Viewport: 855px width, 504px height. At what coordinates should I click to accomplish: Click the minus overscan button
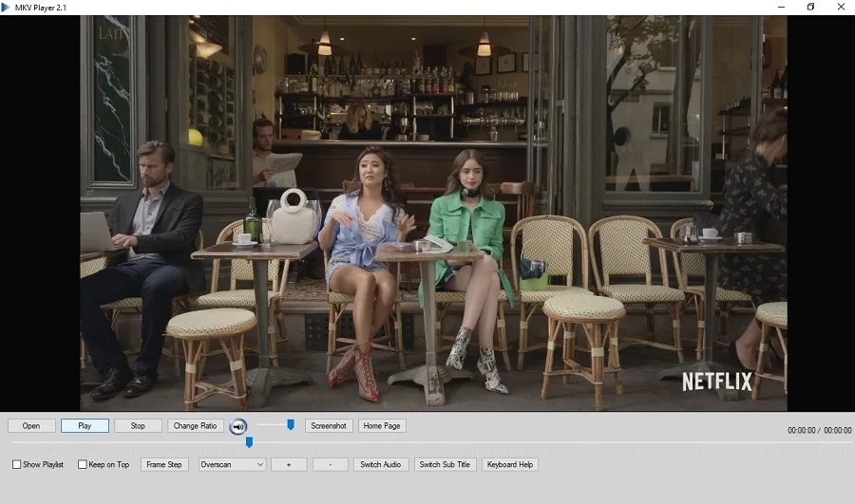[x=331, y=464]
